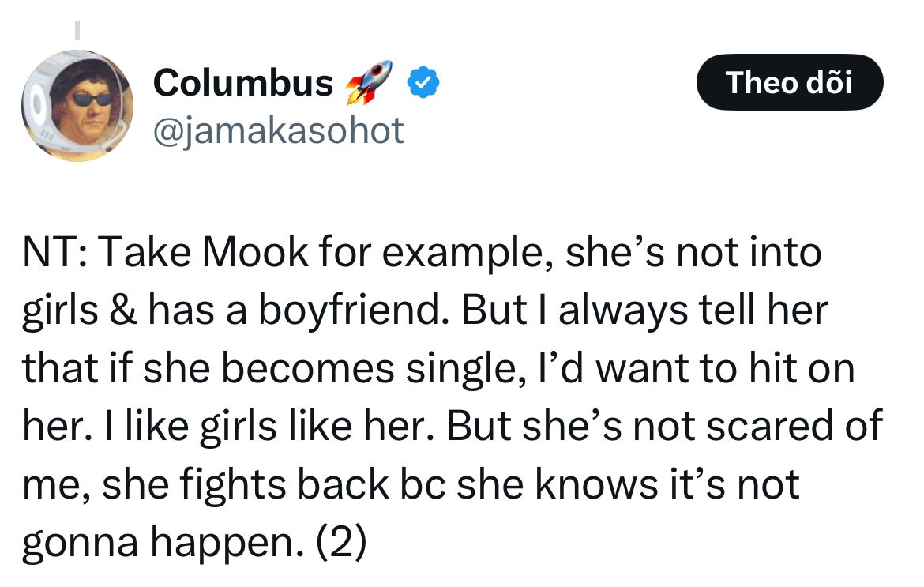Screen dimensions: 924x587
Task: Open the @jamakasohot handle link
Action: [278, 130]
